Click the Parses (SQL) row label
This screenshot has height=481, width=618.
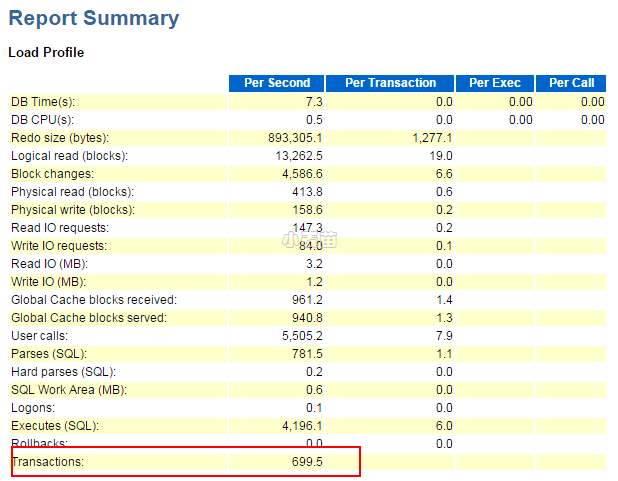pos(49,354)
